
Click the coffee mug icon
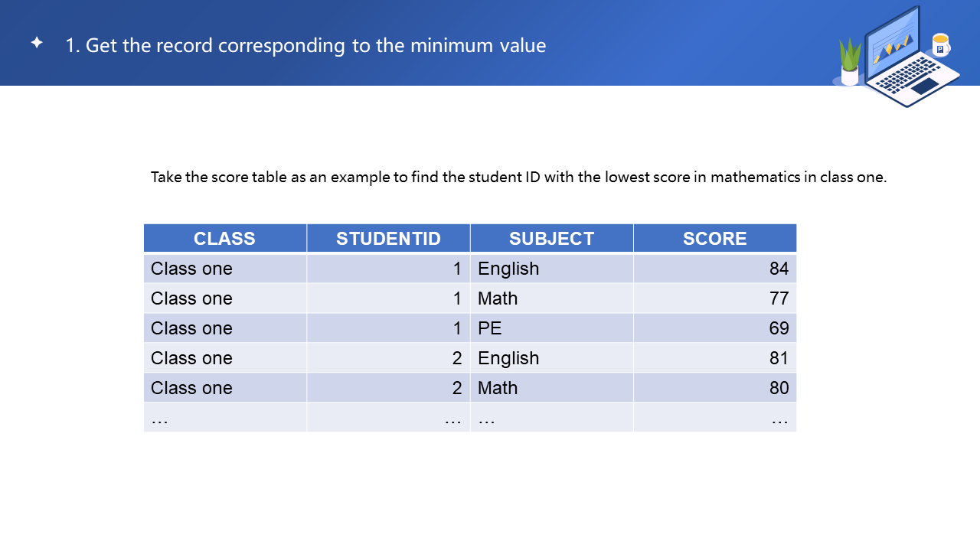pos(941,44)
